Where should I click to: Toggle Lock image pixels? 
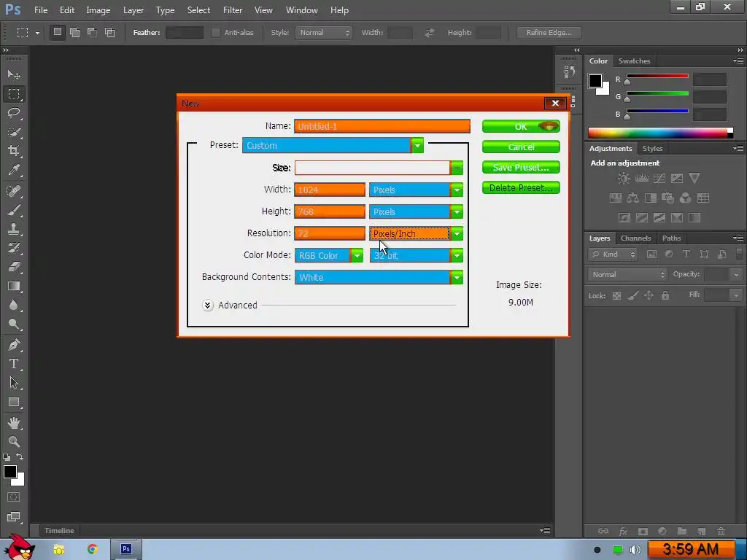coord(632,296)
